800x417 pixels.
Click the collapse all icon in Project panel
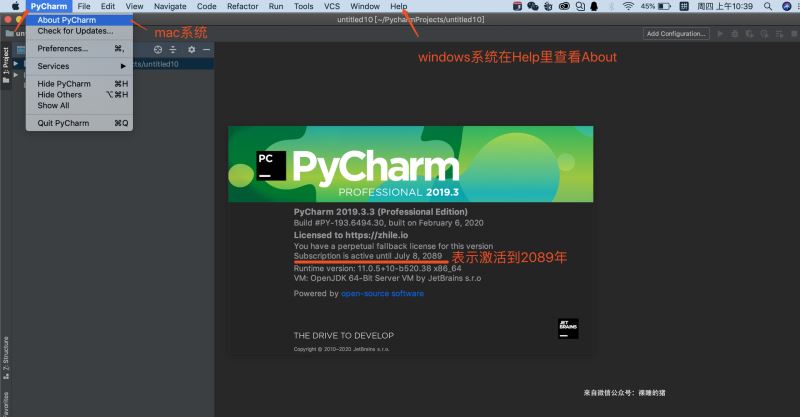pos(173,50)
